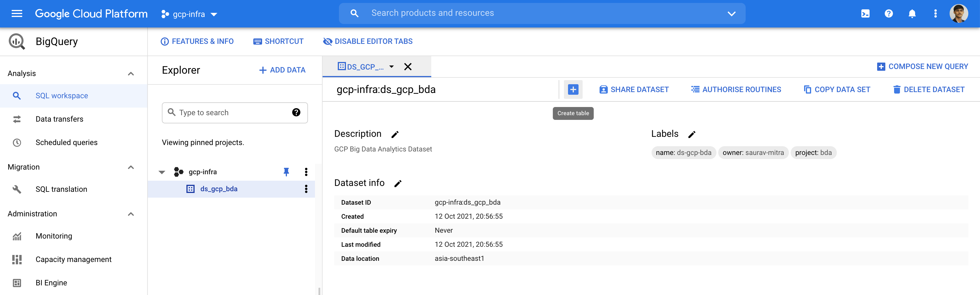Image resolution: width=980 pixels, height=295 pixels.
Task: Open gcp-infra project three-dot actions menu
Action: (x=306, y=172)
